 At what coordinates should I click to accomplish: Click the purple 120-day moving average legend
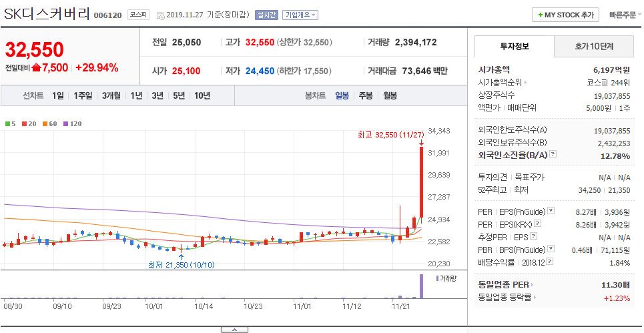point(72,123)
